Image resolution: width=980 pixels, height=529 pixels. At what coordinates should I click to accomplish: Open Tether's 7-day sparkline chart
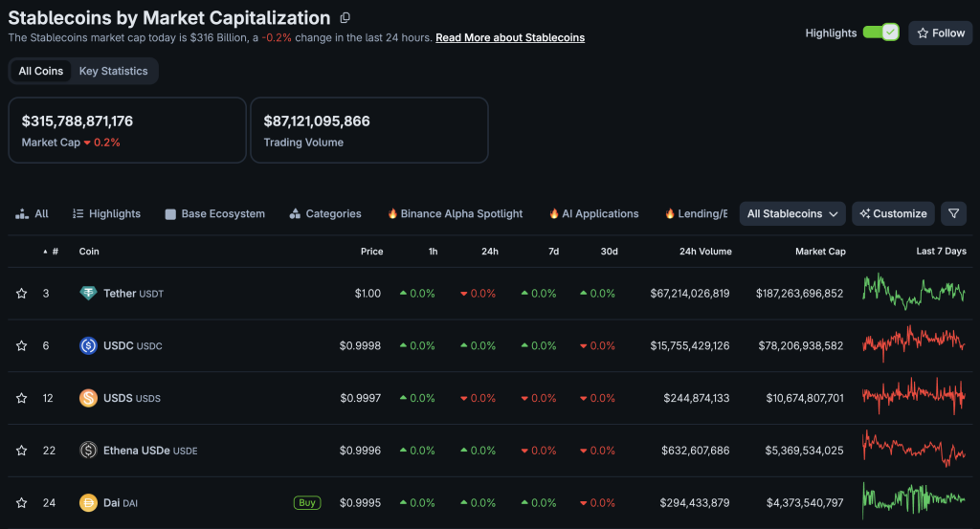click(x=914, y=292)
